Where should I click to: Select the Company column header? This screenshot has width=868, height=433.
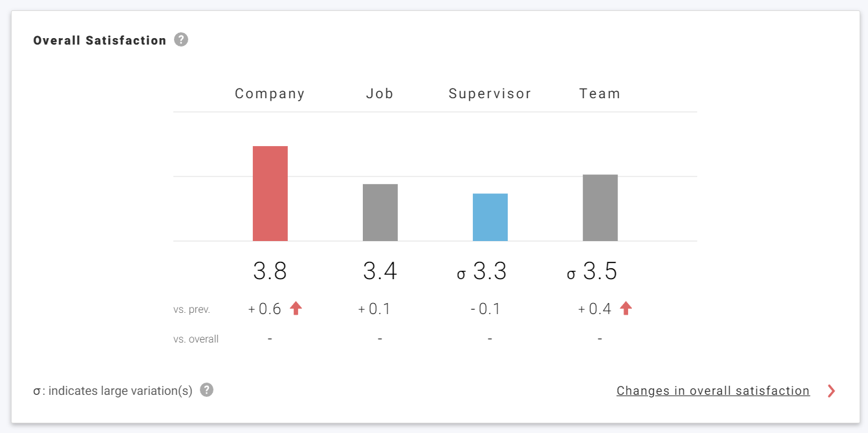270,94
